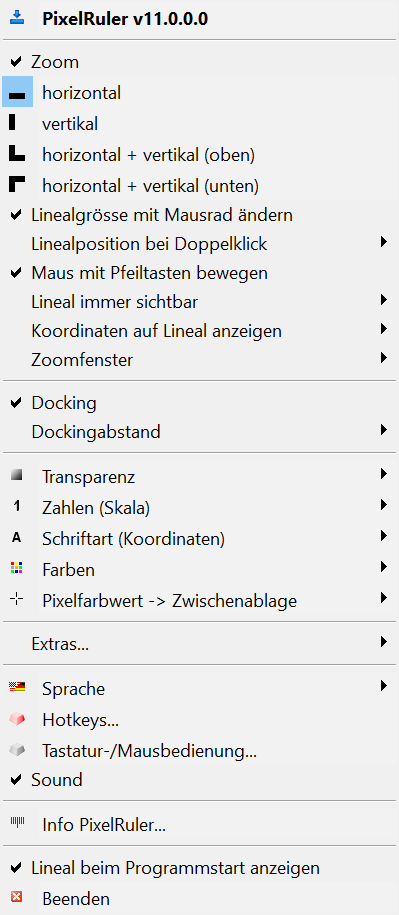Expand the Zoomfenster submenu arrow
The image size is (399, 915).
(383, 357)
